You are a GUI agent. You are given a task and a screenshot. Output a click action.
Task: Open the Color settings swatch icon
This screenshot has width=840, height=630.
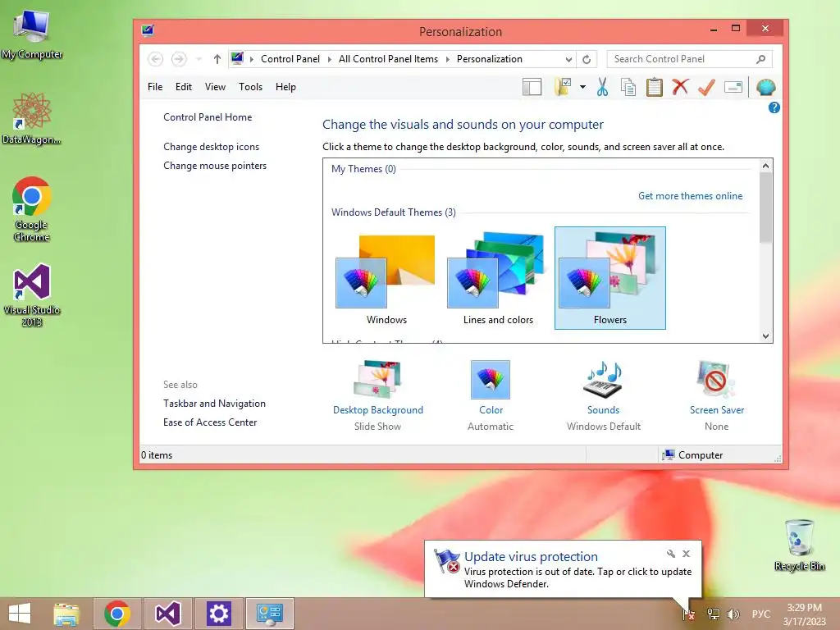point(491,379)
